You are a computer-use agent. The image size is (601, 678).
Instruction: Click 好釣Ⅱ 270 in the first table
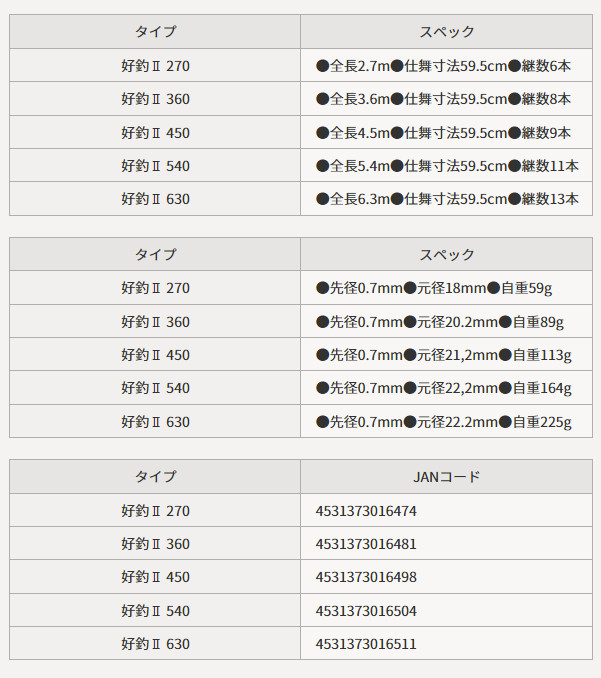(x=155, y=66)
